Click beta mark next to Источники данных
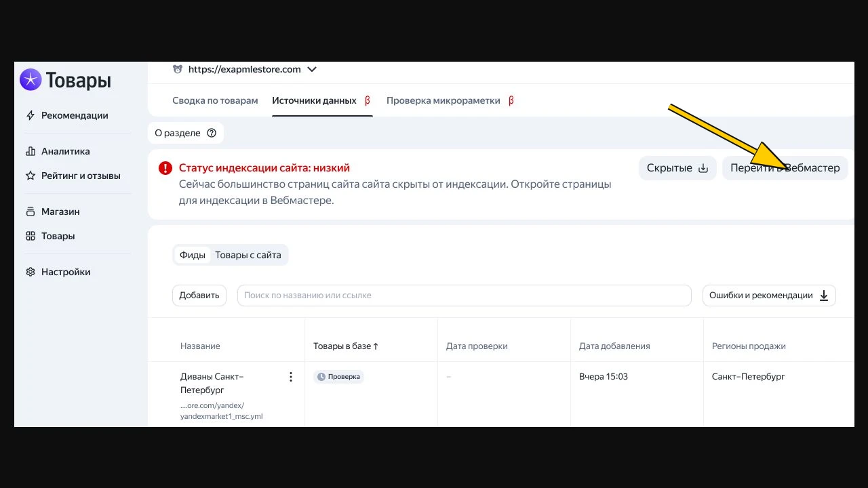 coord(368,100)
